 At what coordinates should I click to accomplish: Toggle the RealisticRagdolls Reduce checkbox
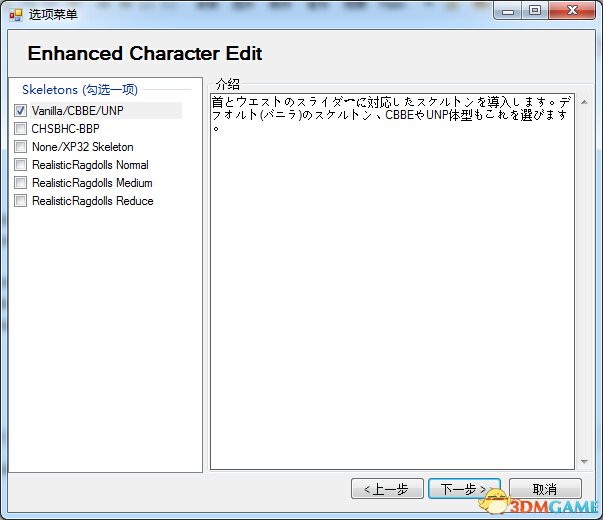pyautogui.click(x=20, y=201)
